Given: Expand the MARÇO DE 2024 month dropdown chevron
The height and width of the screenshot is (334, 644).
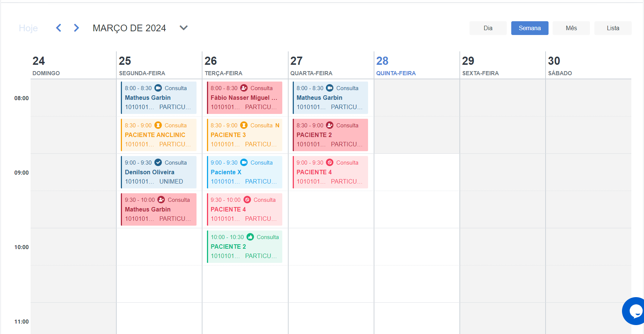Looking at the screenshot, I should tap(183, 28).
